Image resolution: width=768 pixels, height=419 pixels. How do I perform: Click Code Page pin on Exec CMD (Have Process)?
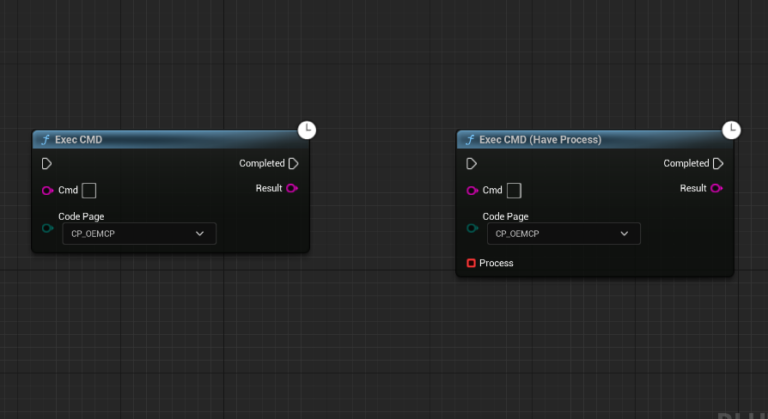[x=472, y=228]
